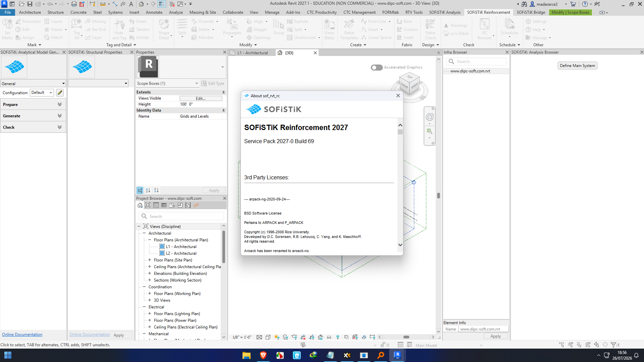The height and width of the screenshot is (362, 644).
Task: Click the 3D view vertical scrollbar thumb
Action: 438,195
